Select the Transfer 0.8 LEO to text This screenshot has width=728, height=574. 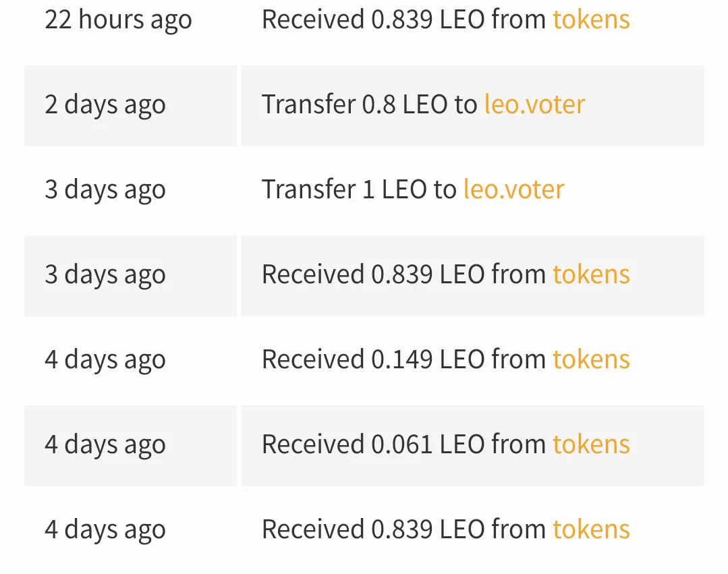(370, 105)
